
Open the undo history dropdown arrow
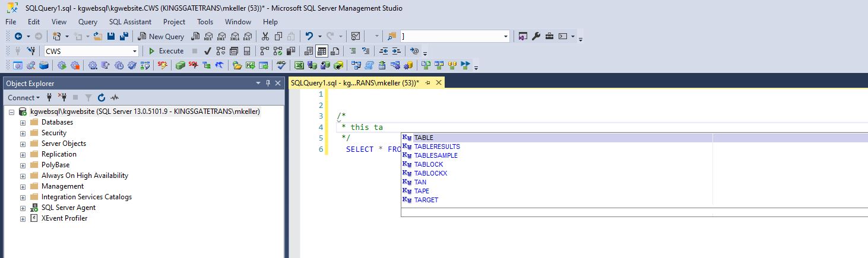click(x=319, y=36)
